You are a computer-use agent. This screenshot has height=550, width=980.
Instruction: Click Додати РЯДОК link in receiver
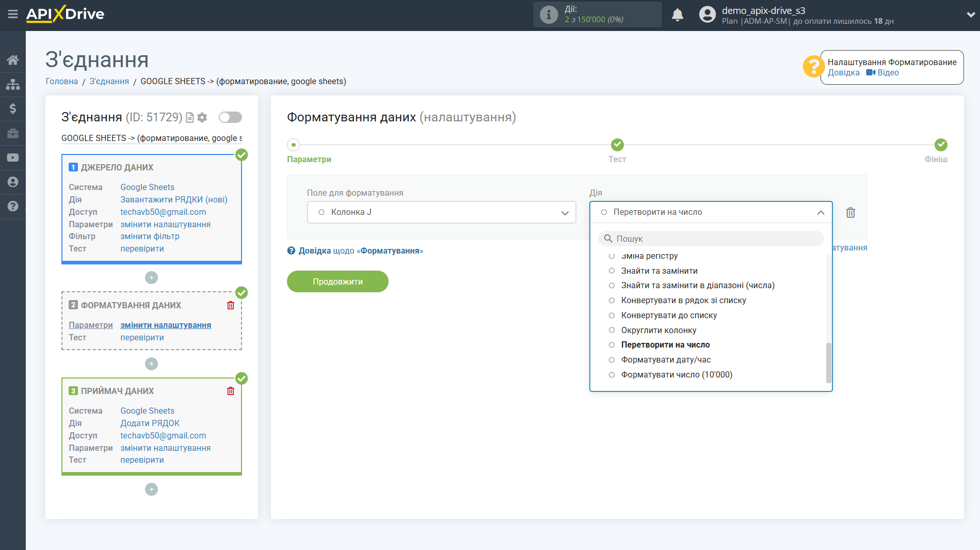pos(150,423)
